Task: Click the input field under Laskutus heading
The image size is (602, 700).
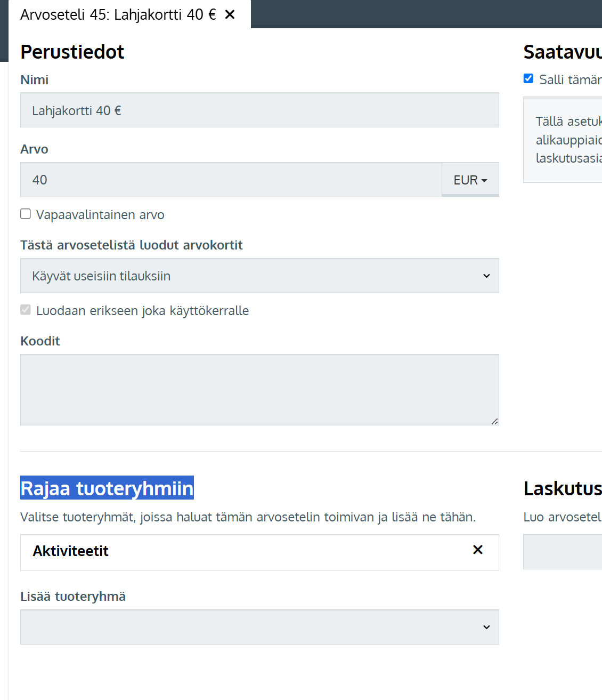Action: click(563, 552)
